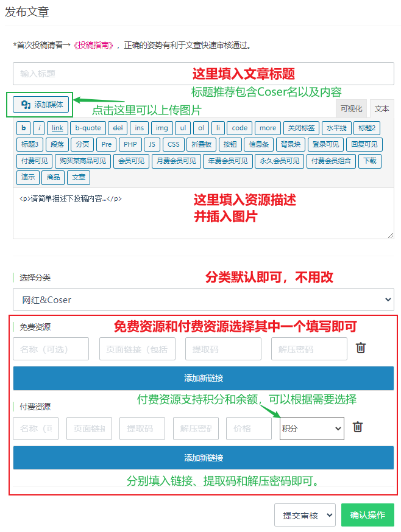Insert an image with the img button
Image resolution: width=401 pixels, height=532 pixels.
pyautogui.click(x=161, y=128)
